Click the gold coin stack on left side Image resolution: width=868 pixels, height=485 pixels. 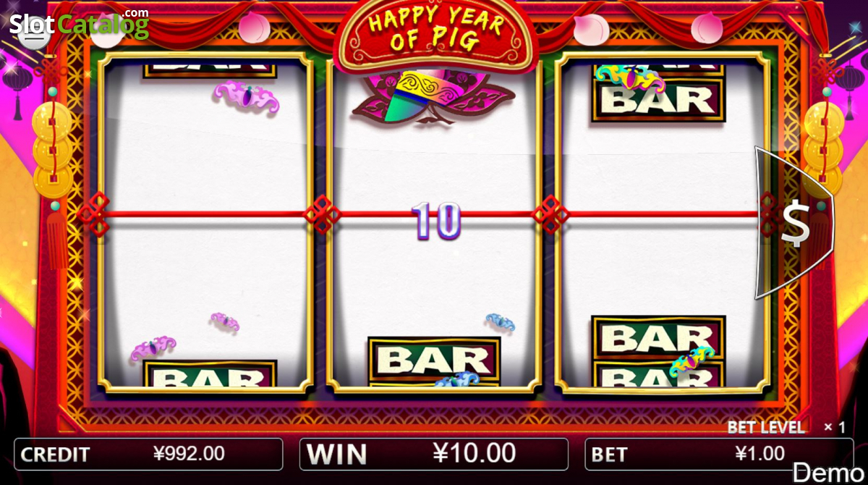click(52, 150)
